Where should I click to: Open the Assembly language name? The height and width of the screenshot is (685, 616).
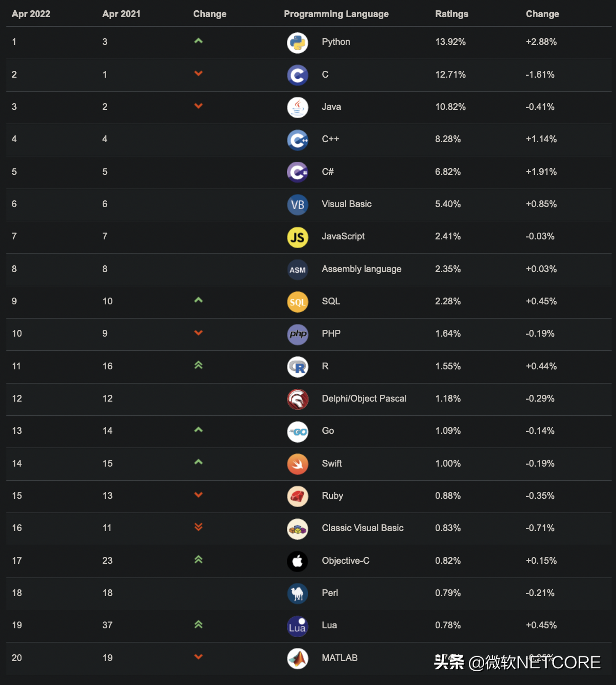[361, 269]
